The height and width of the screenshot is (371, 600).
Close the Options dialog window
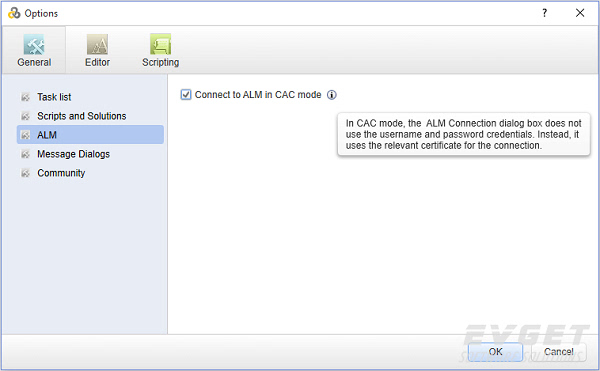(x=580, y=13)
